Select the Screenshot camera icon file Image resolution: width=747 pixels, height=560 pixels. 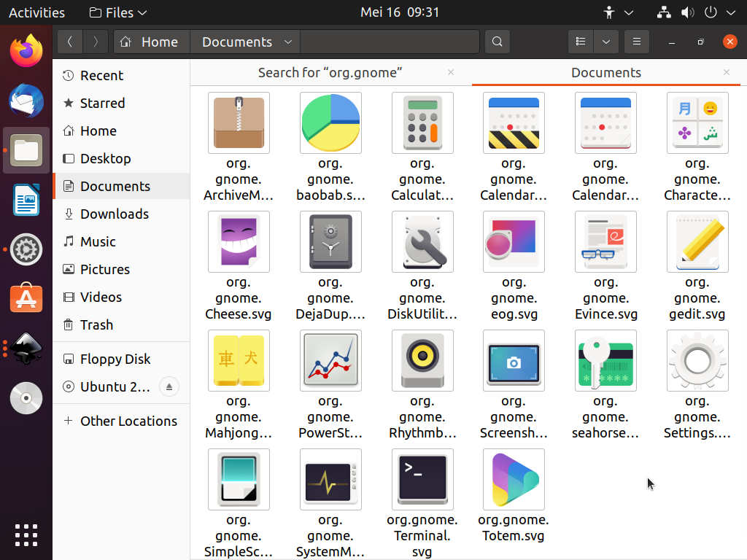514,360
